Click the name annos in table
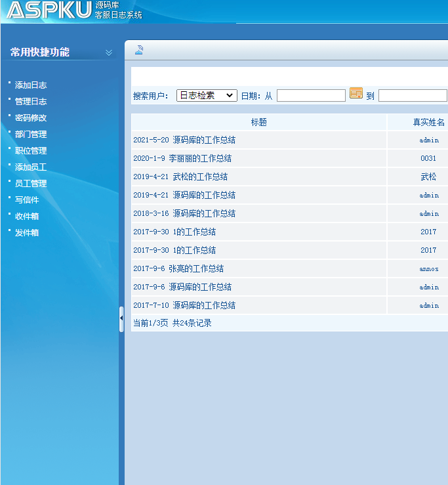 [x=429, y=269]
